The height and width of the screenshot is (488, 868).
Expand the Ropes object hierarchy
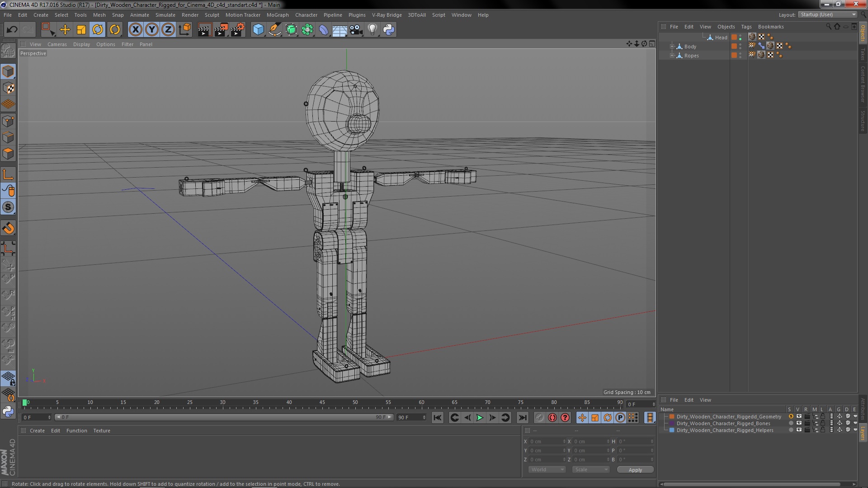[672, 56]
